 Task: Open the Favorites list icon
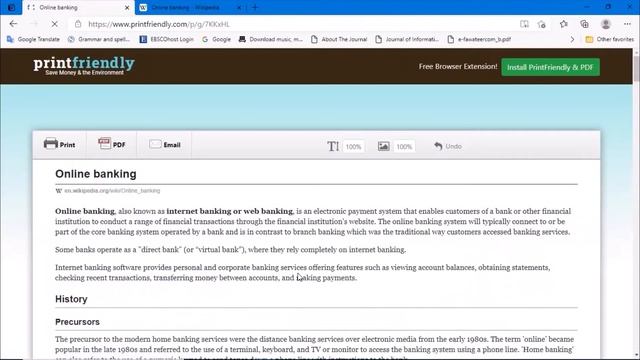(564, 24)
